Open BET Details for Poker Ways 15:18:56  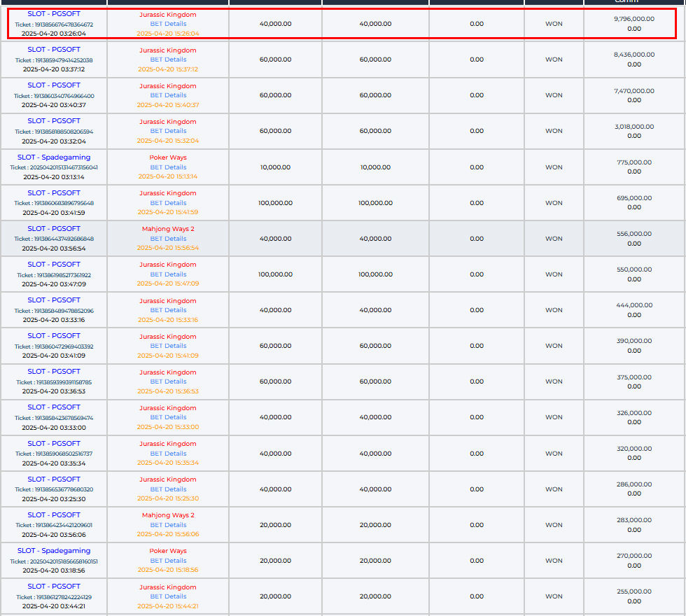pos(168,561)
